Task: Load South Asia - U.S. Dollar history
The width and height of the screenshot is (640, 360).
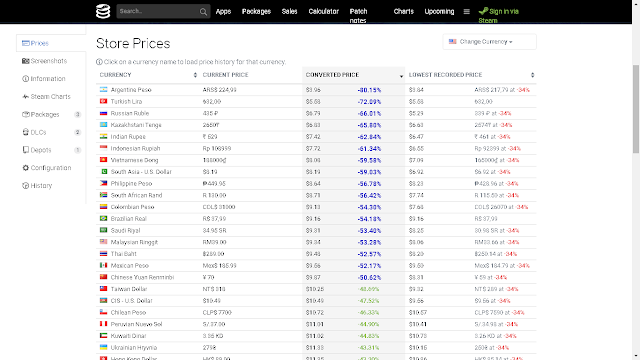Action: (x=141, y=172)
